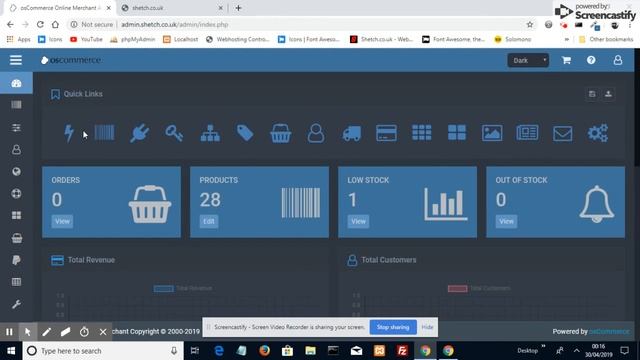Screen dimensions: 640x360
Task: Click the plug quick link
Action: click(x=140, y=133)
